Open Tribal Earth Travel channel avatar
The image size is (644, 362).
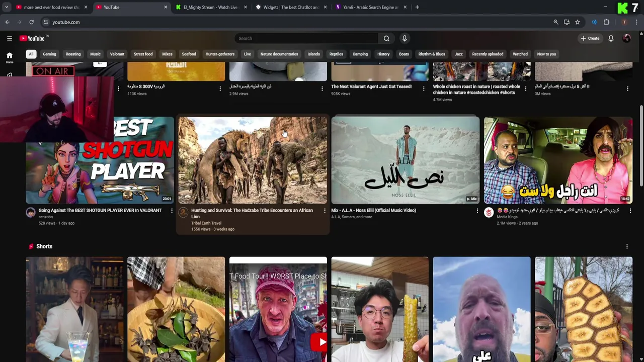(183, 213)
